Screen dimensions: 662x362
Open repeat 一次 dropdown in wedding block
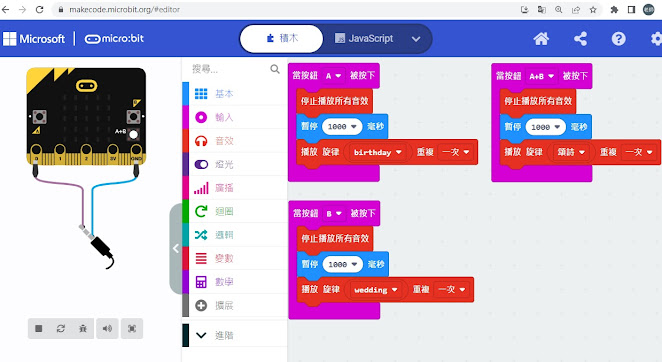451,289
